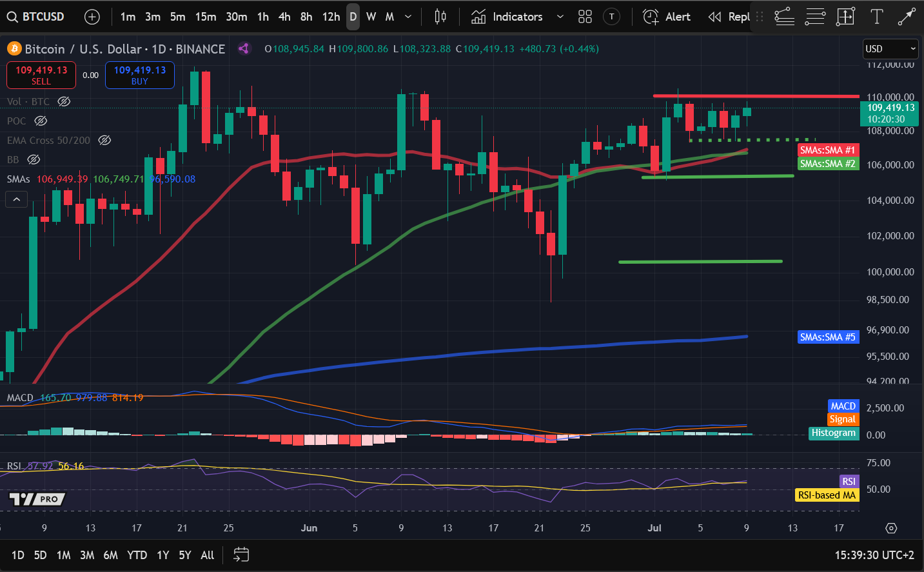Select the 1m timeframe

click(128, 17)
